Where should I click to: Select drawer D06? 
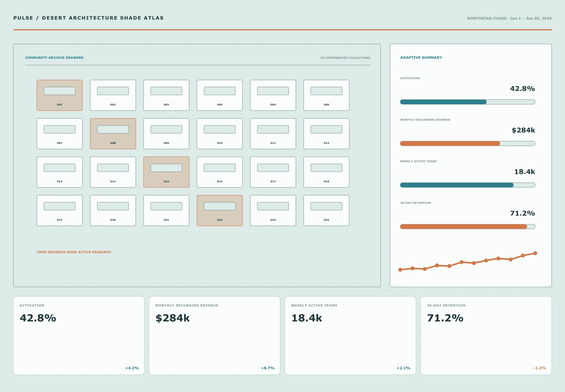(326, 95)
